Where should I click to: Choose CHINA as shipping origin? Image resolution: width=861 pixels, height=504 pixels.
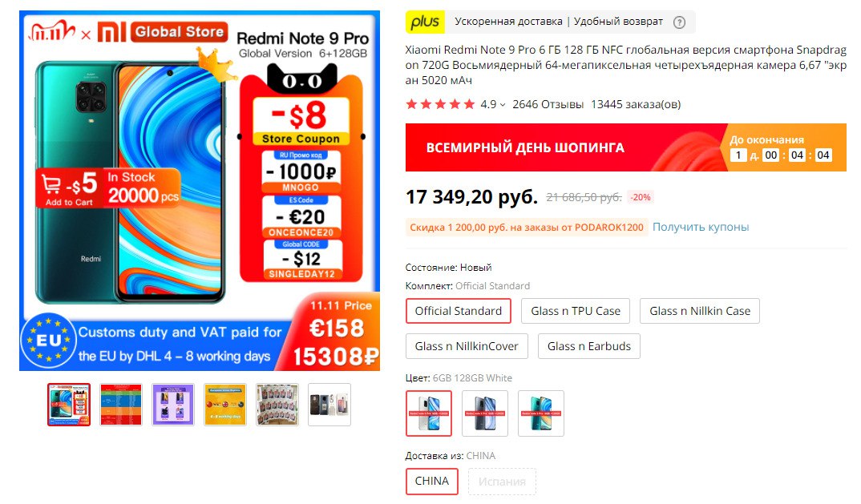[431, 481]
